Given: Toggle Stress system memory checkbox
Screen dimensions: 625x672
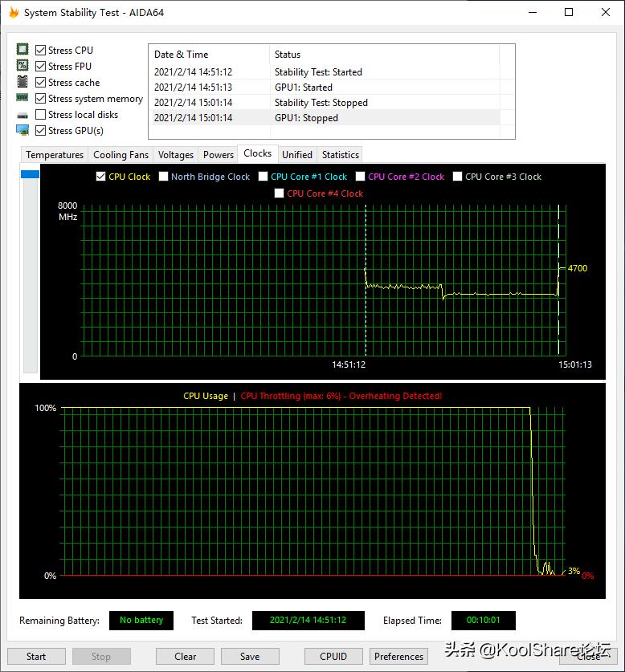Looking at the screenshot, I should coord(40,99).
